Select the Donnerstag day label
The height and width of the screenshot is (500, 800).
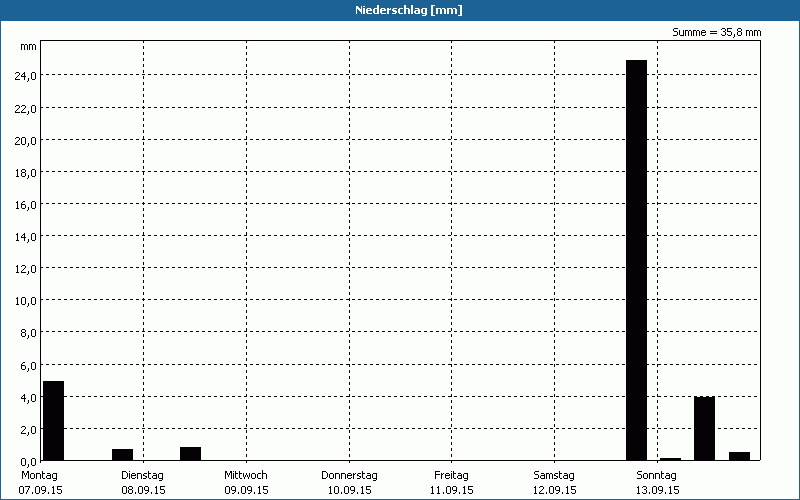[349, 476]
